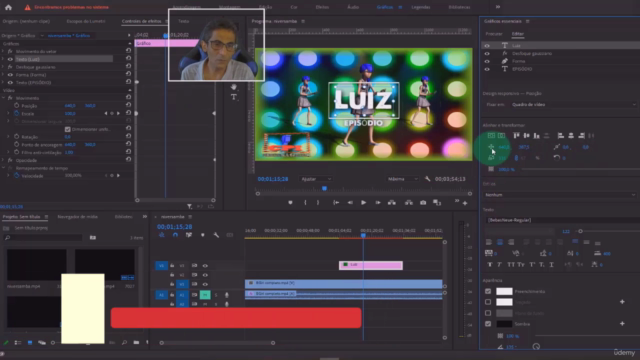Toggle snap magnet in timeline

tap(176, 235)
